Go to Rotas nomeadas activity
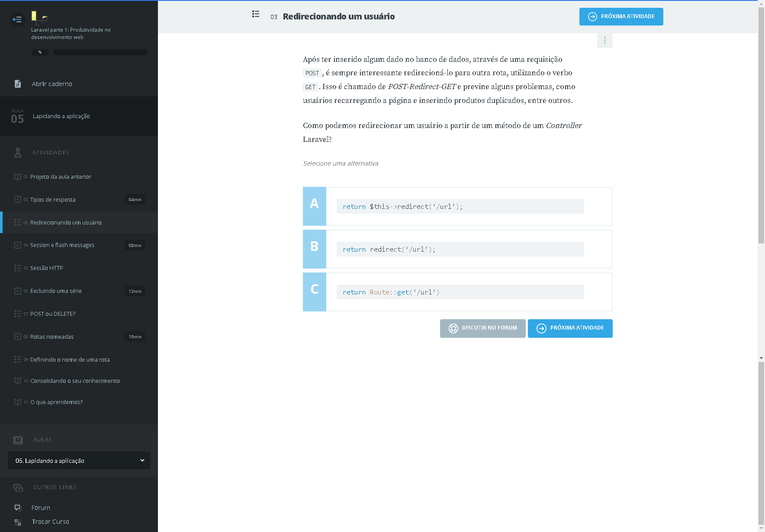This screenshot has width=765, height=532. point(52,337)
